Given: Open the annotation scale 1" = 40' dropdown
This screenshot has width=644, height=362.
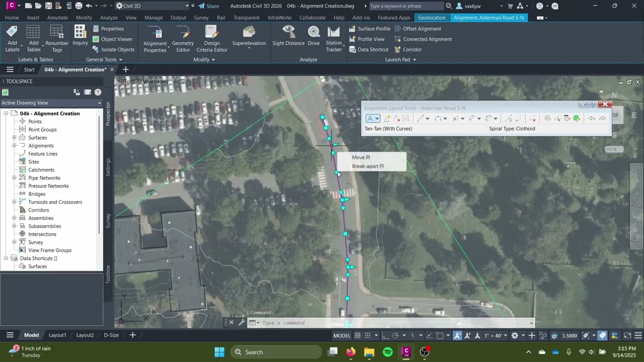Looking at the screenshot, I should click(496, 335).
